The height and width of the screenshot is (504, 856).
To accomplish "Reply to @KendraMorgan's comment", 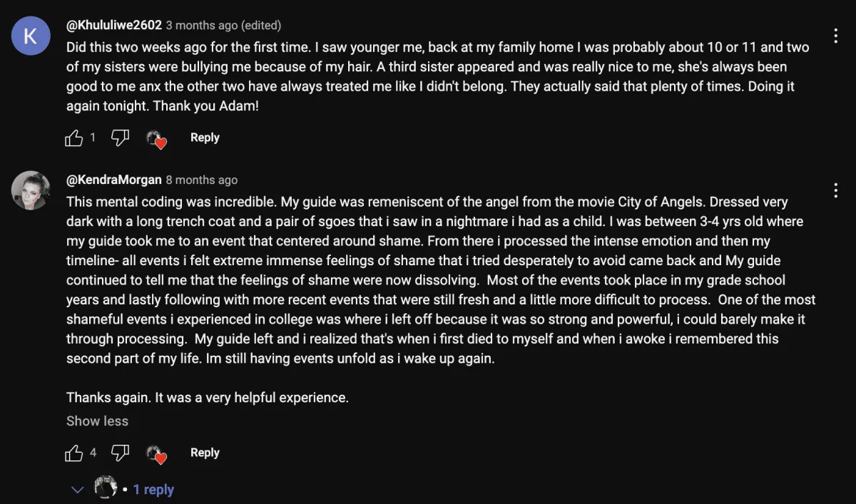I will pos(205,453).
